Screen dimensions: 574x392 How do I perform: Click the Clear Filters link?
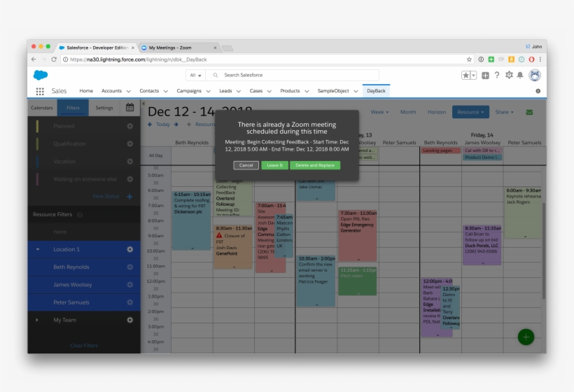pyautogui.click(x=84, y=346)
